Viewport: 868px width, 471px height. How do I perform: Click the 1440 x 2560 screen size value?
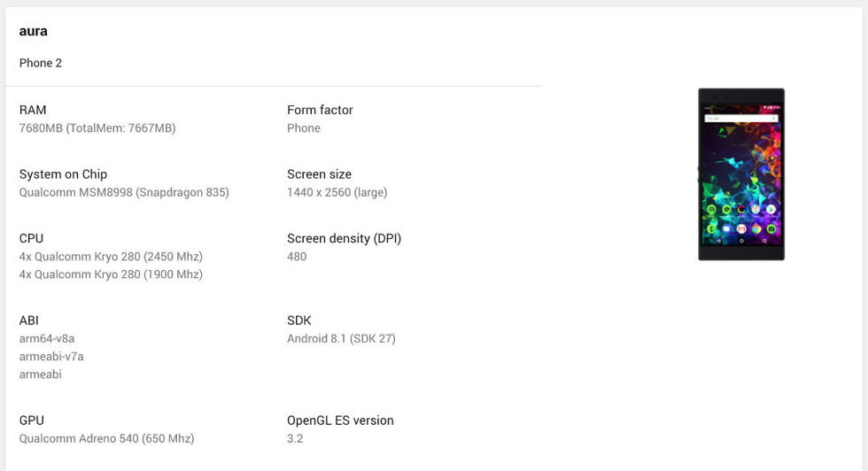click(337, 192)
